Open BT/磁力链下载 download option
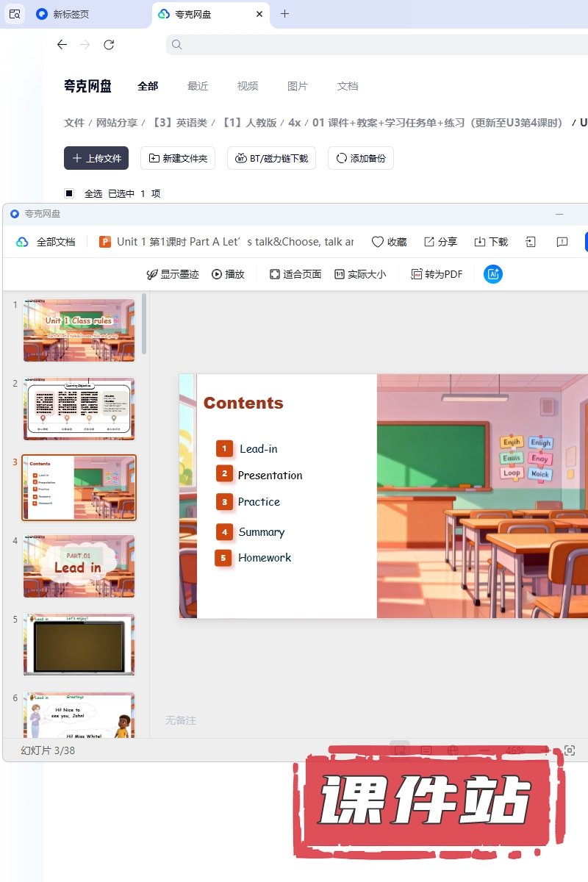Image resolution: width=588 pixels, height=882 pixels. coord(271,158)
